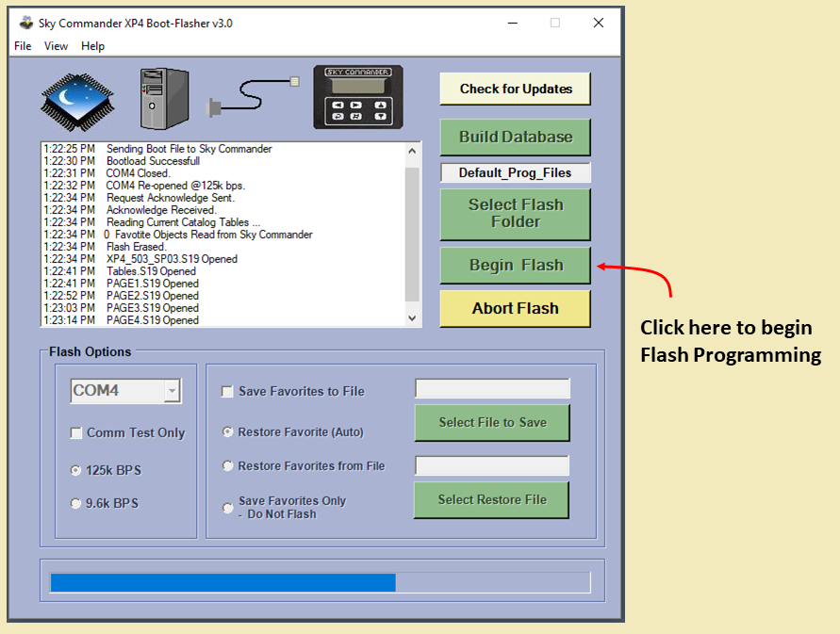The width and height of the screenshot is (840, 634).
Task: Select the 'PAGE1.S19 Opened' log entry
Action: [153, 284]
